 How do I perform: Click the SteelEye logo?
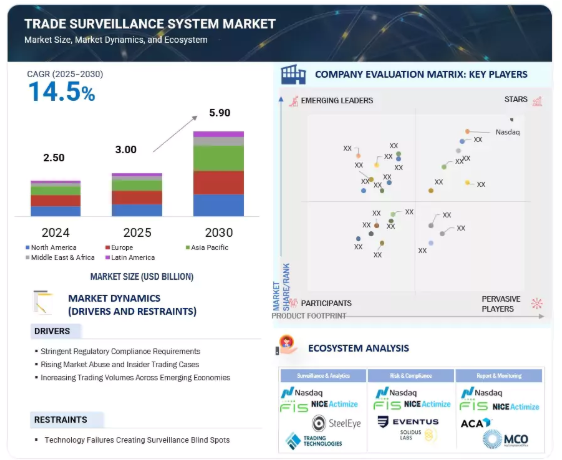pos(336,423)
